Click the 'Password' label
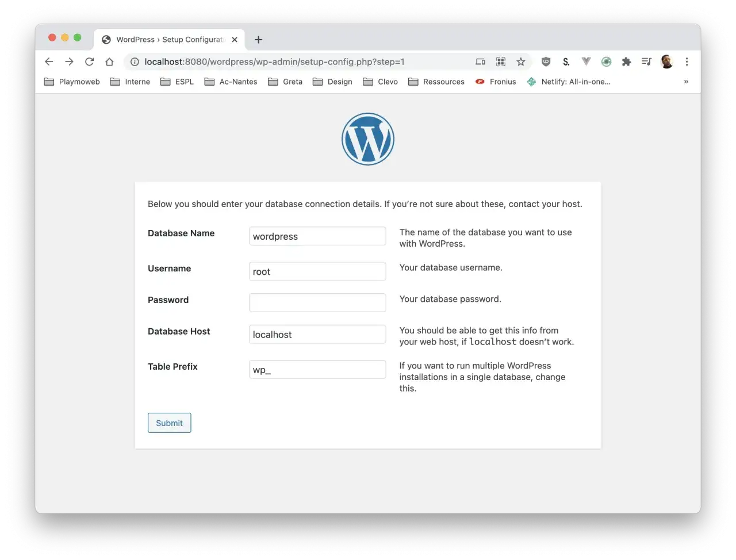This screenshot has width=736, height=560. 168,300
